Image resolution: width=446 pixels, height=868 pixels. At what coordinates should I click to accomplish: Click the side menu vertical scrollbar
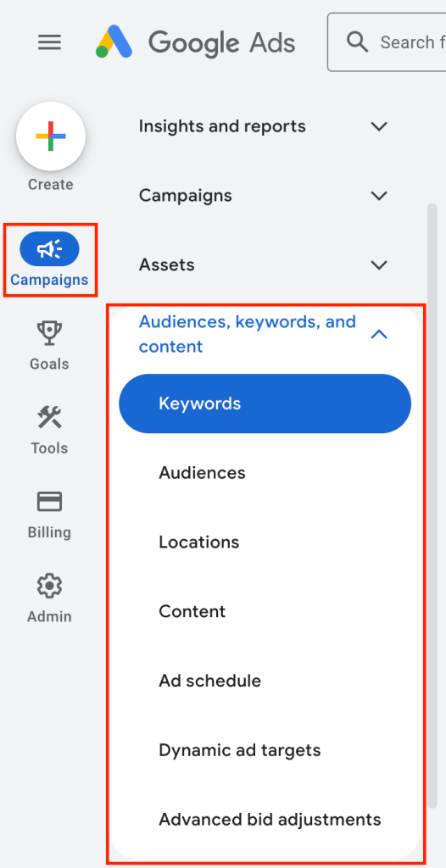432,507
